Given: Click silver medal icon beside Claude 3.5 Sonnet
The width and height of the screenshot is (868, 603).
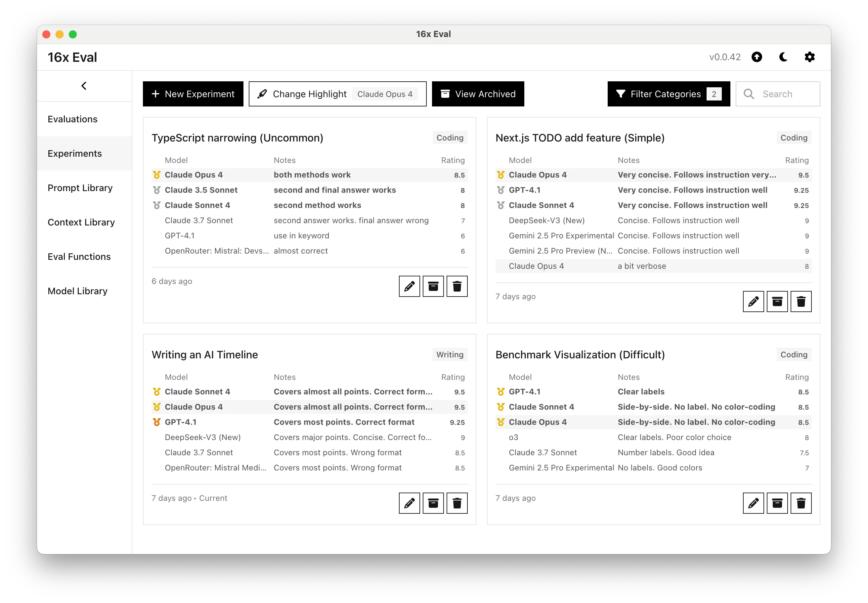Looking at the screenshot, I should tap(156, 190).
